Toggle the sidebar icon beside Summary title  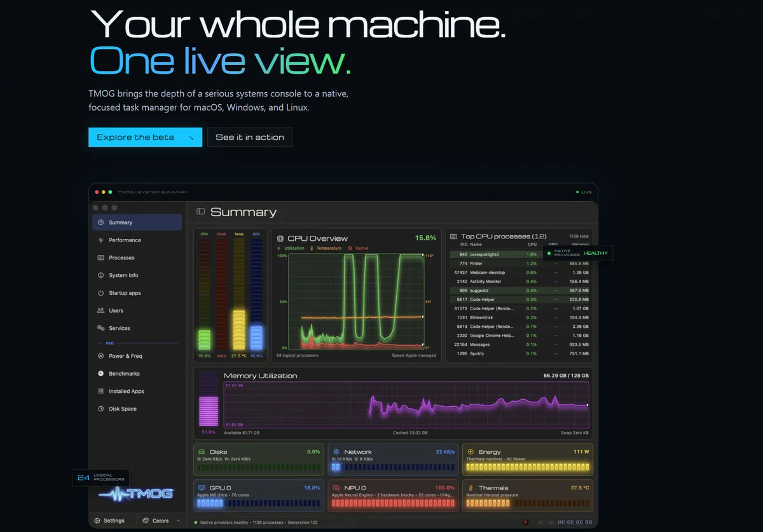point(200,212)
